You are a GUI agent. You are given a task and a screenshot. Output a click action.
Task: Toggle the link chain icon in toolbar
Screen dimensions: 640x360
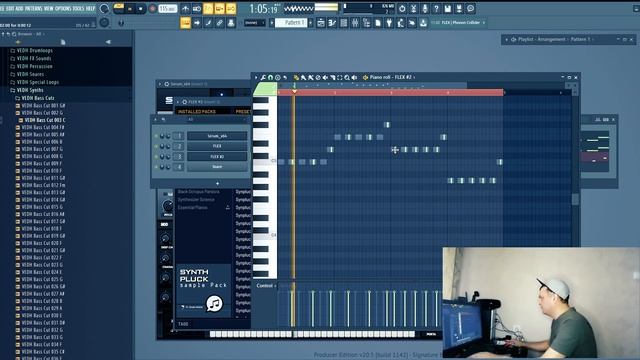point(220,23)
